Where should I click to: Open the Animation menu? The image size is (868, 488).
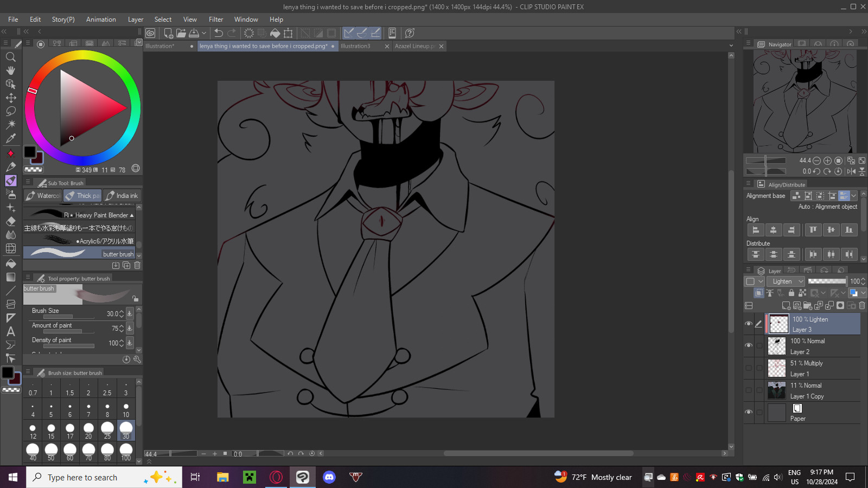tap(101, 20)
